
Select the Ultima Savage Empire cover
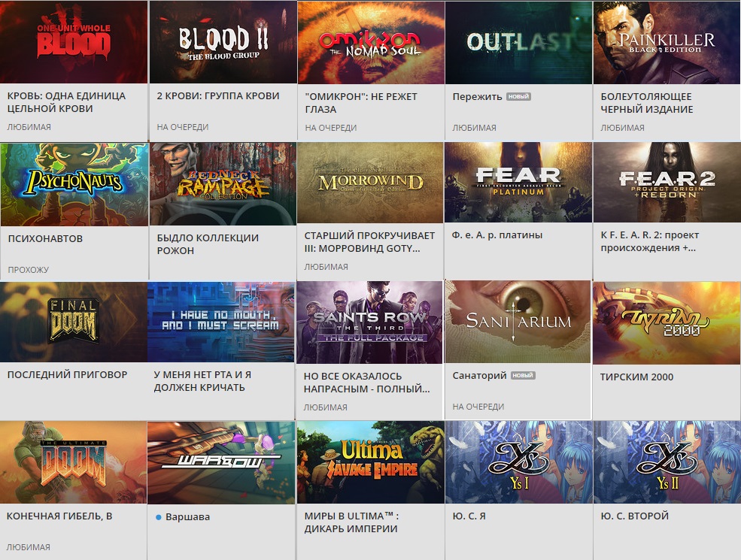coord(370,463)
